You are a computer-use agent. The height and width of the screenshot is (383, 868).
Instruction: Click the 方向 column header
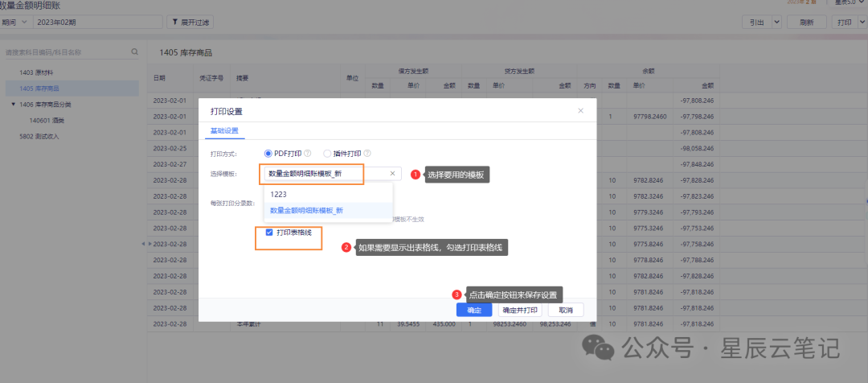coord(590,86)
